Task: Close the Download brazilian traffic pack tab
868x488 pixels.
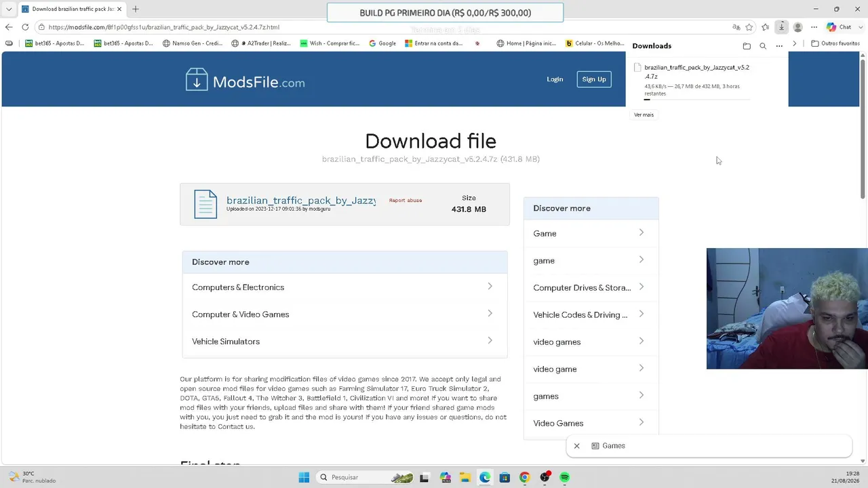Action: (x=119, y=9)
